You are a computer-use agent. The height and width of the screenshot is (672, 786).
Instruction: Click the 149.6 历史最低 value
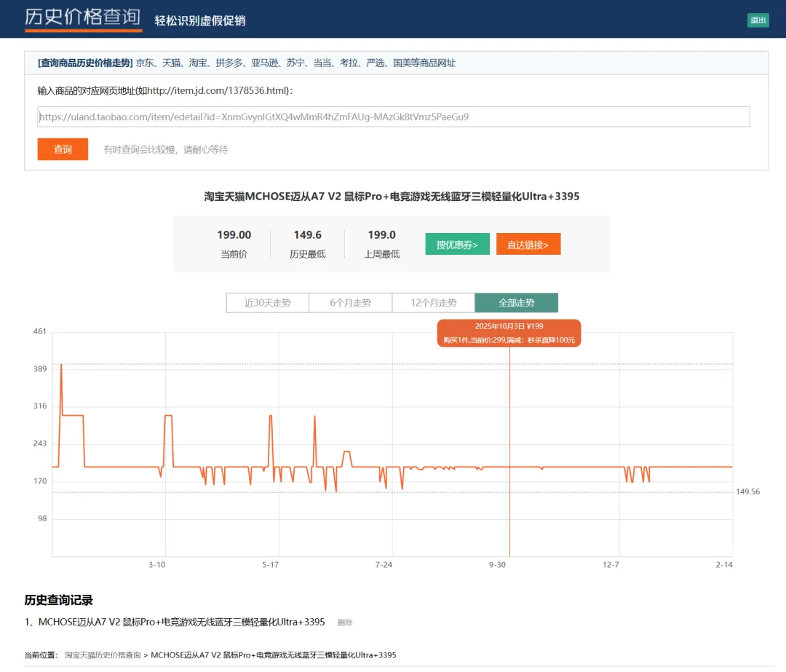point(307,234)
